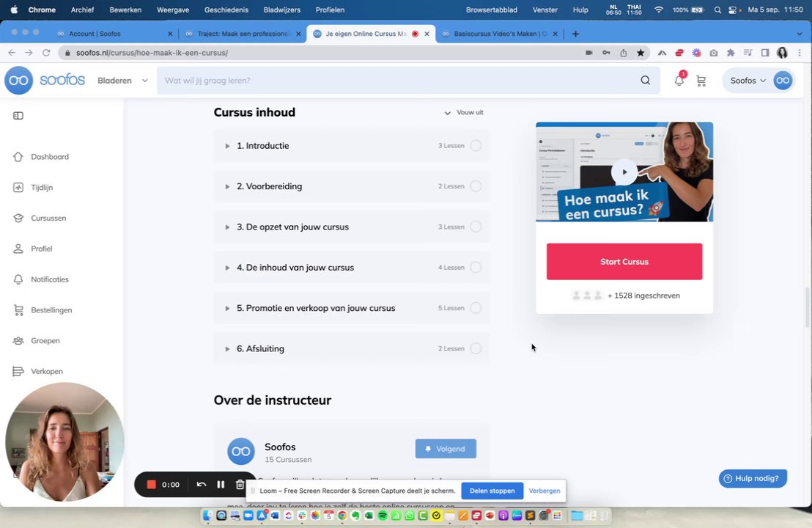Image resolution: width=812 pixels, height=528 pixels.
Task: Click the Soofos avatar in the header
Action: 783,81
